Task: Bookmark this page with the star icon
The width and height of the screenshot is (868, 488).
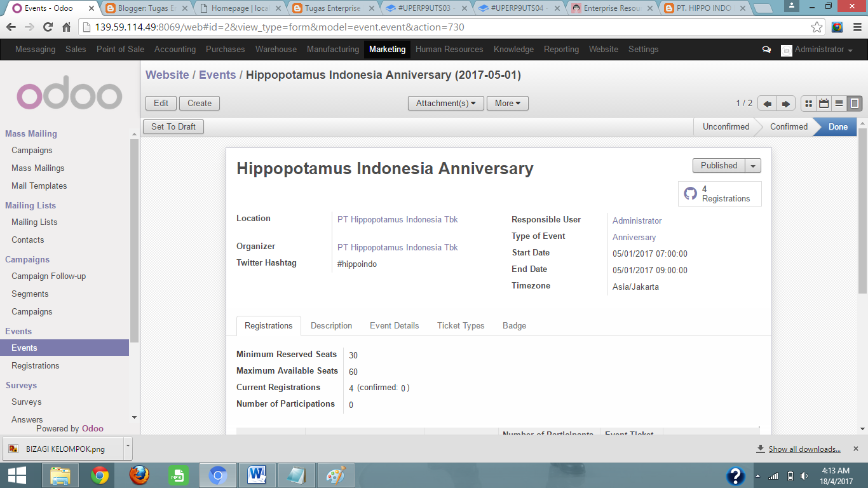Action: pos(817,27)
